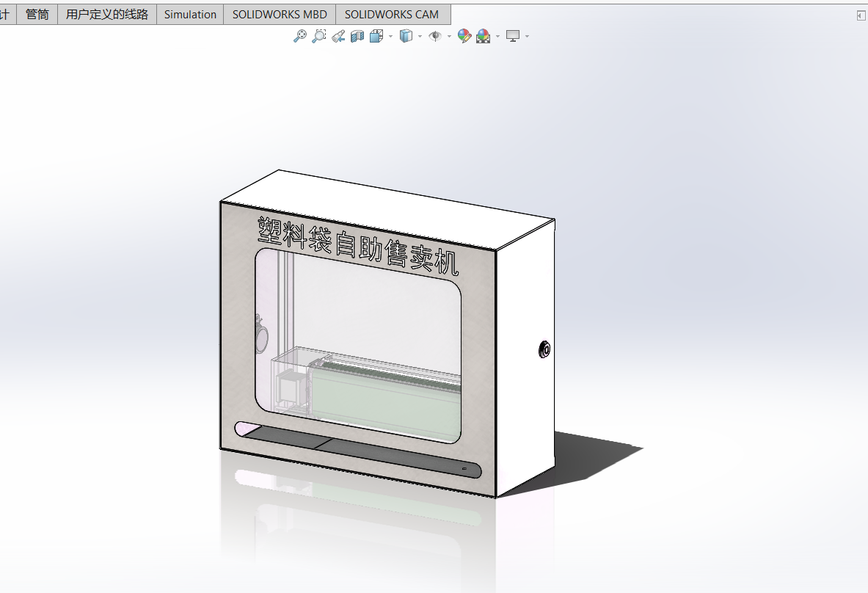Switch to the Simulation tab

[x=191, y=15]
